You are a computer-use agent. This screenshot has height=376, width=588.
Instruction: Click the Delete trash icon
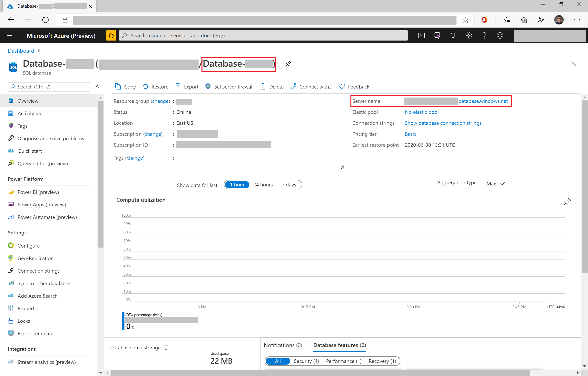tap(263, 87)
